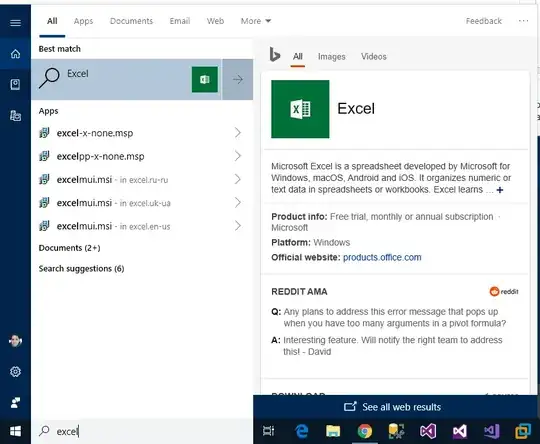The image size is (540, 444).
Task: Expand chevron for excelmui.msi in excel.uk-ua
Action: 238,203
